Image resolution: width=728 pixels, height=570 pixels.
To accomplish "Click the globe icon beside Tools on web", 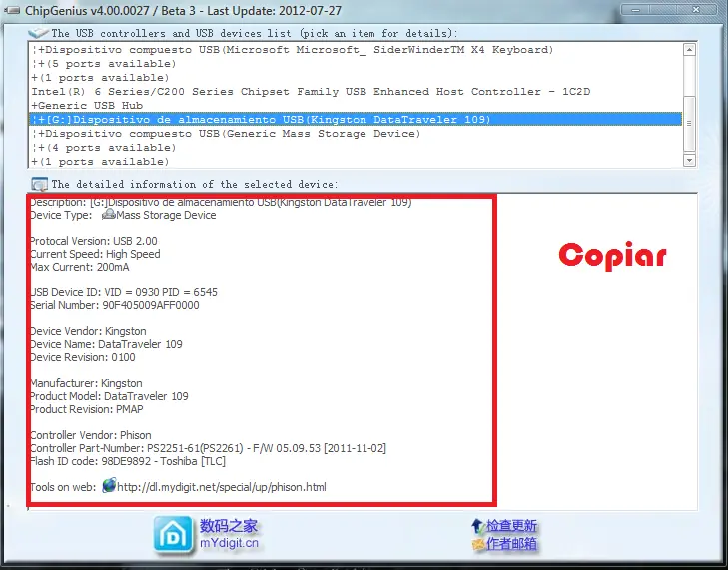I will point(109,485).
